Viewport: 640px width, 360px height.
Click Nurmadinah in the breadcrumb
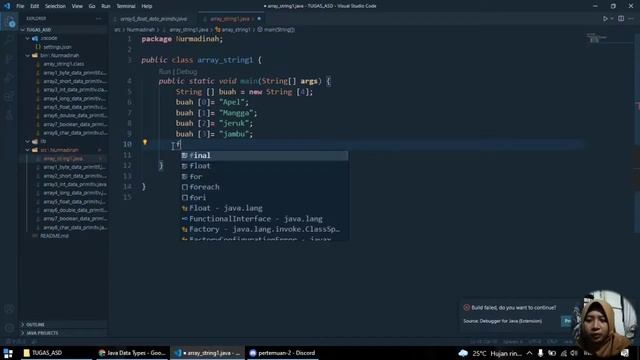tap(140, 30)
